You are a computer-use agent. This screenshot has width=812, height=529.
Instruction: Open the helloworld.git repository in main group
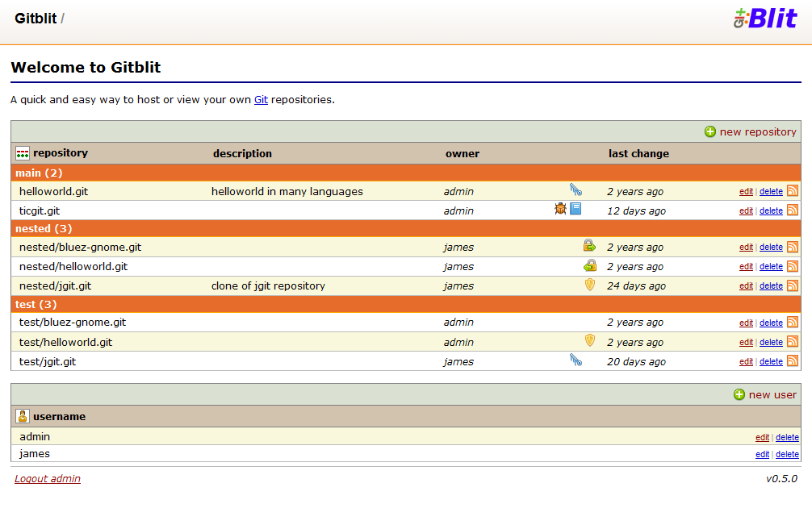point(54,191)
